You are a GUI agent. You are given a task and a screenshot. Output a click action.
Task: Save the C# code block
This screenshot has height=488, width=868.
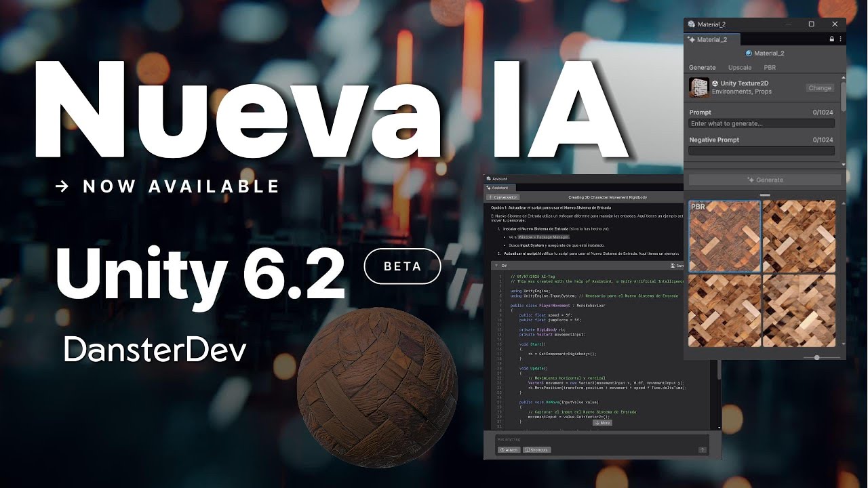[x=677, y=266]
